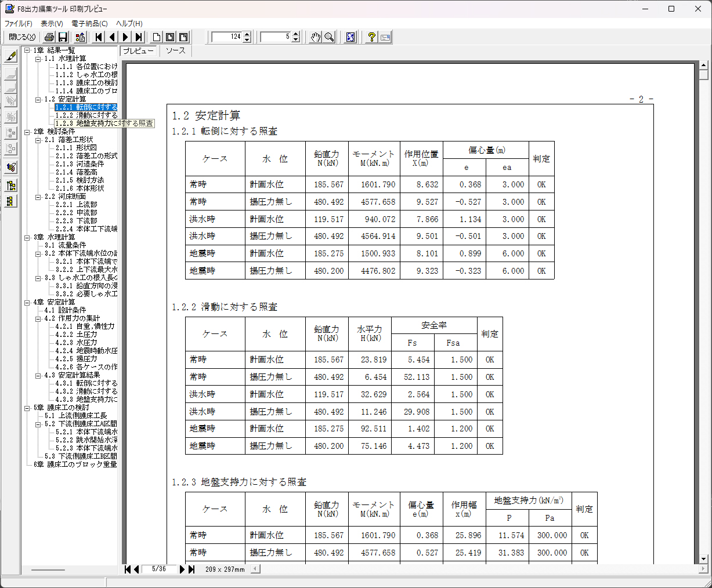Collapse the 2章 検討条件 node
Viewport: 712px width, 588px height.
tap(27, 132)
